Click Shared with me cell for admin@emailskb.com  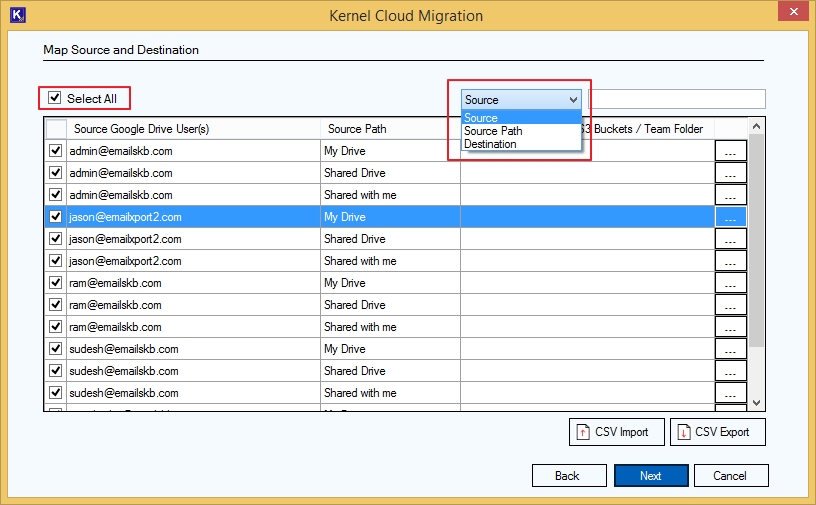(x=390, y=195)
